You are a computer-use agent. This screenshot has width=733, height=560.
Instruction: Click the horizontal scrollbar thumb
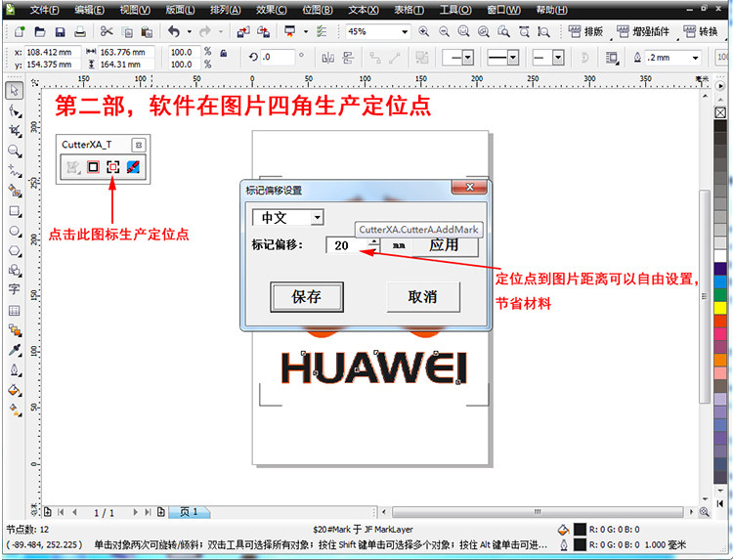click(538, 512)
